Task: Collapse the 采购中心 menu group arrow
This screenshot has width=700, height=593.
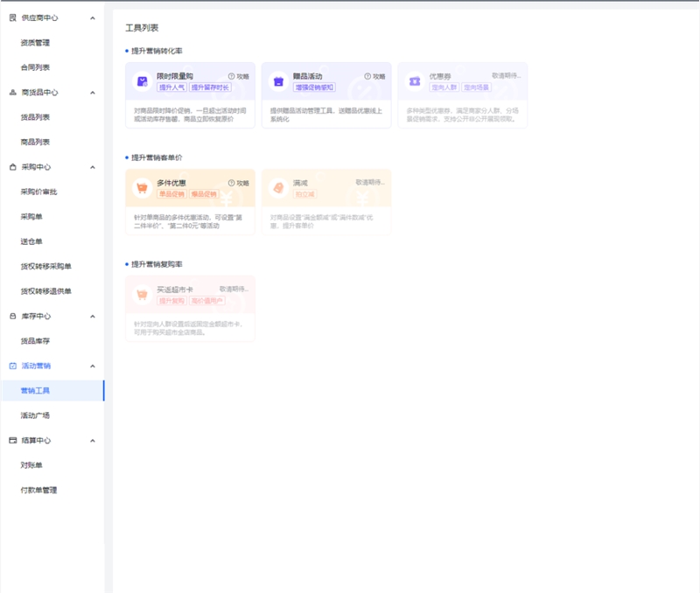Action: pyautogui.click(x=93, y=167)
